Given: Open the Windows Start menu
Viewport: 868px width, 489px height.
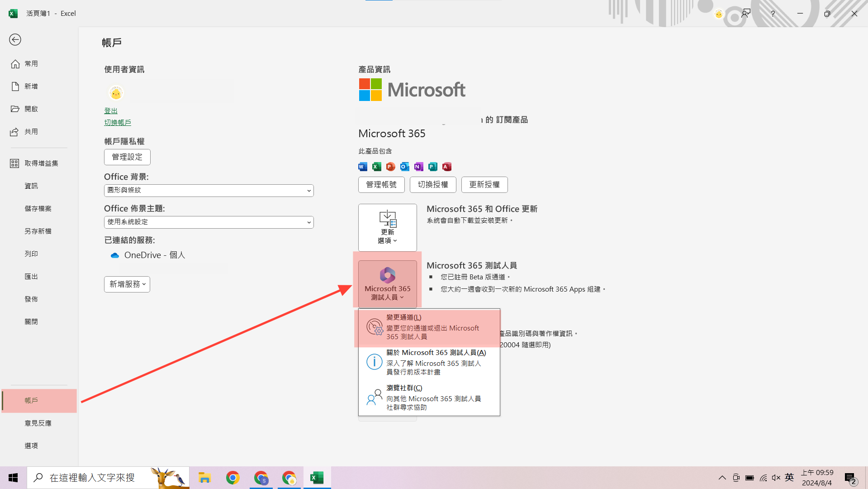Looking at the screenshot, I should (13, 478).
